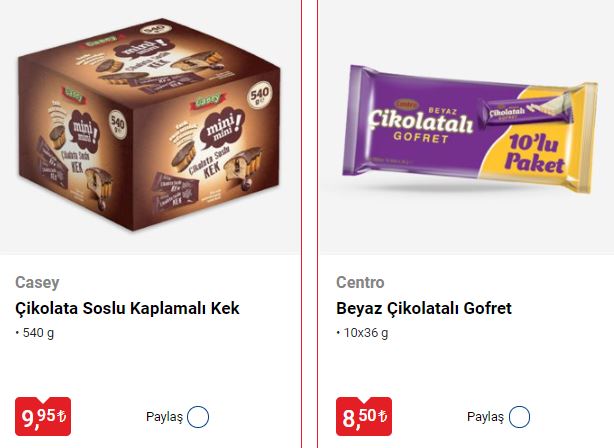
Task: Click the Çikolatalı Gofret text on purple wrapper
Action: click(421, 126)
